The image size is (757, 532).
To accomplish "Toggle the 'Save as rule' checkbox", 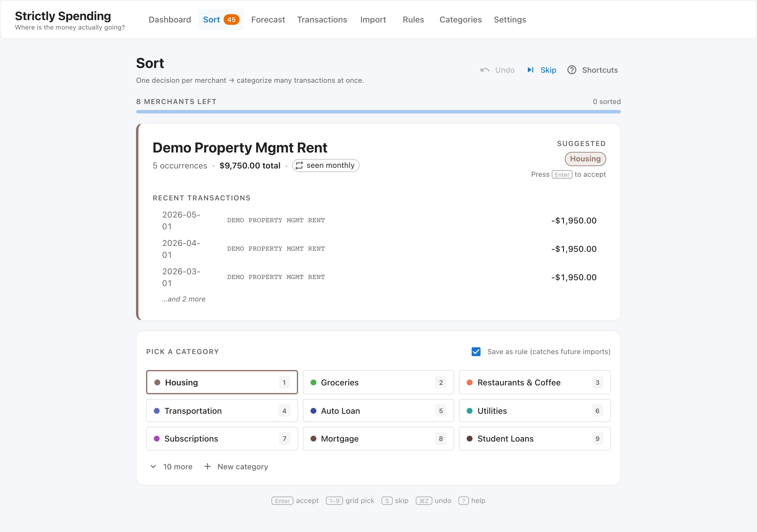I will [x=476, y=352].
